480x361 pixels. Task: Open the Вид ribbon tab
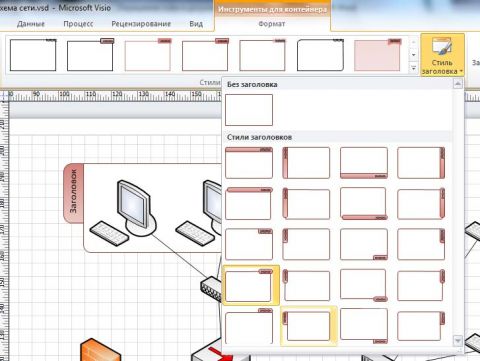coord(196,24)
